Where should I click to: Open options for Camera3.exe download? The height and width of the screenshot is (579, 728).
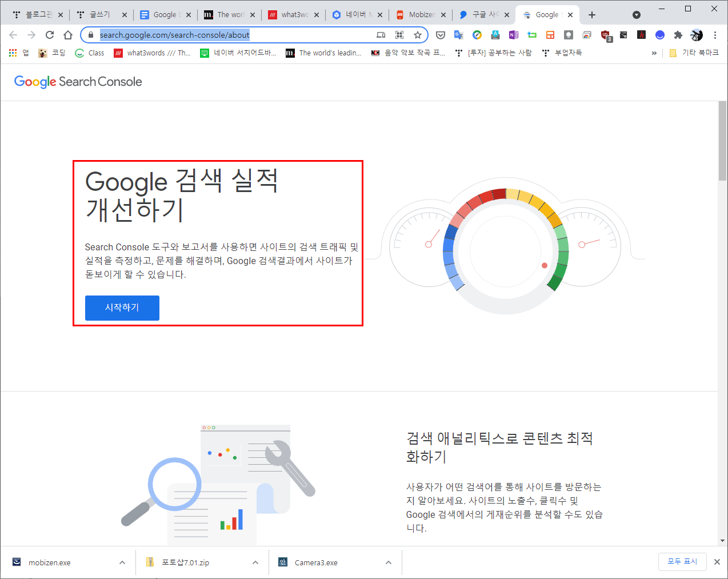pyautogui.click(x=388, y=562)
